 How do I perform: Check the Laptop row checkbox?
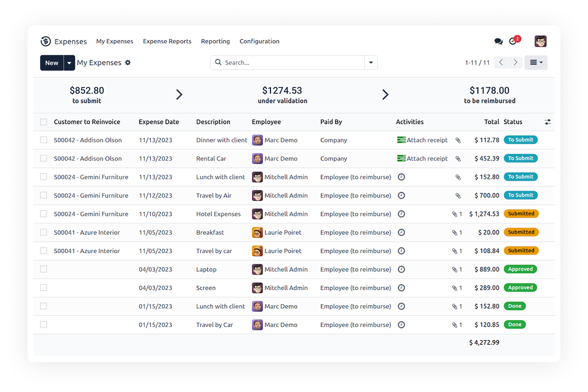44,269
